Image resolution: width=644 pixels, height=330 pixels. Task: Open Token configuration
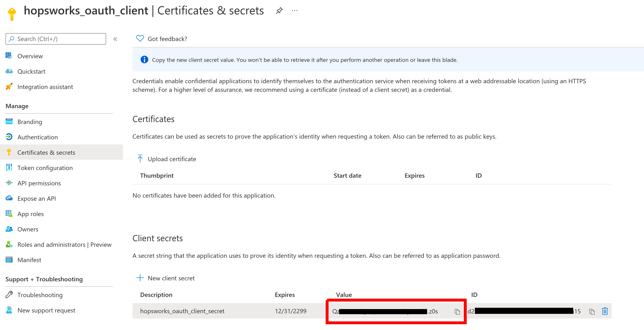click(x=45, y=168)
